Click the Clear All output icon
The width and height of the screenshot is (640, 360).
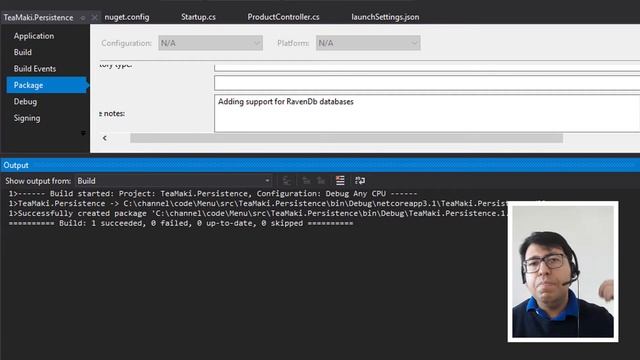pyautogui.click(x=340, y=180)
